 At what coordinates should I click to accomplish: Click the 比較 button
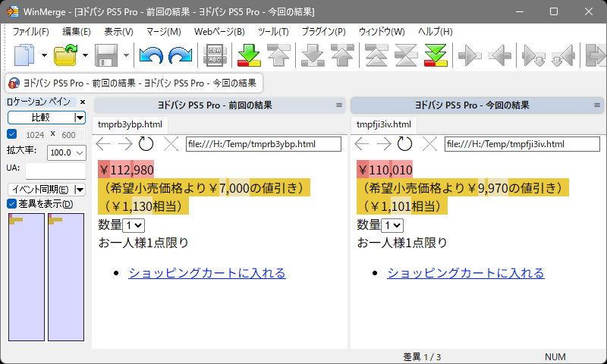[41, 118]
